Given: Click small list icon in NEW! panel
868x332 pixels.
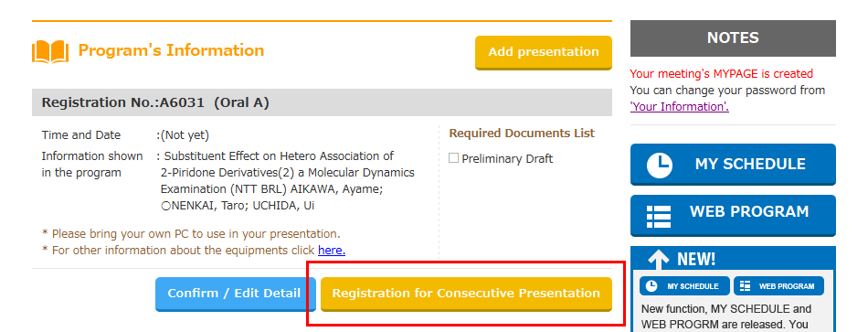Looking at the screenshot, I should point(745,286).
